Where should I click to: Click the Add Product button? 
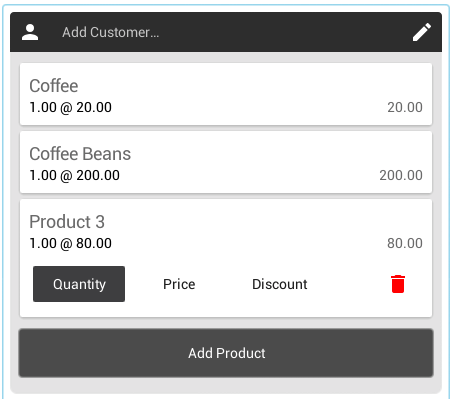pyautogui.click(x=226, y=353)
